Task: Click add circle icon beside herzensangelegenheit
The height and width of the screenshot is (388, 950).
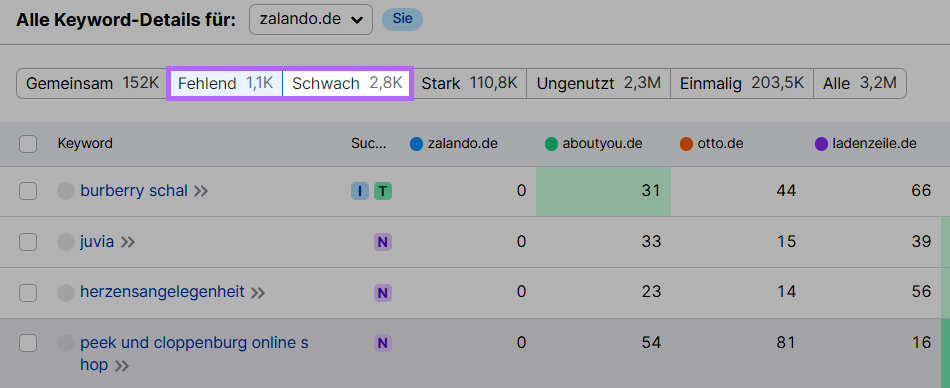Action: pyautogui.click(x=65, y=293)
